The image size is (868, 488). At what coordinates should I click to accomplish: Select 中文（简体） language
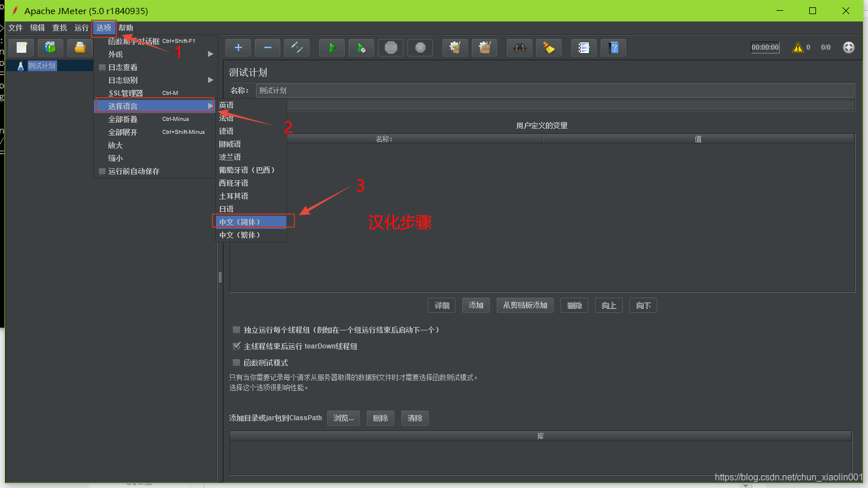click(x=251, y=222)
